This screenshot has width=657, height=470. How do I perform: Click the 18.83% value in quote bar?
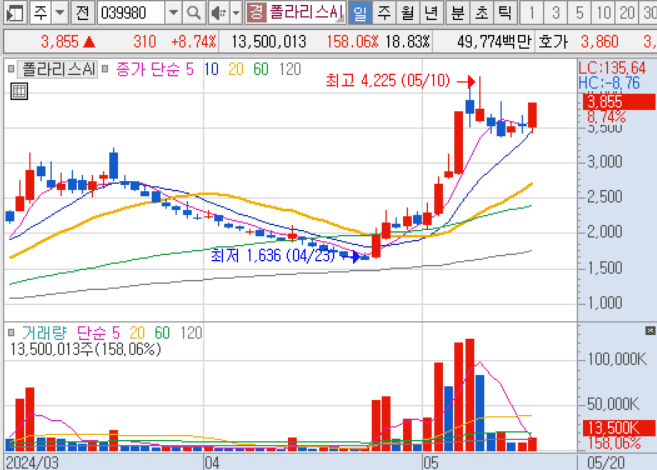[x=407, y=41]
